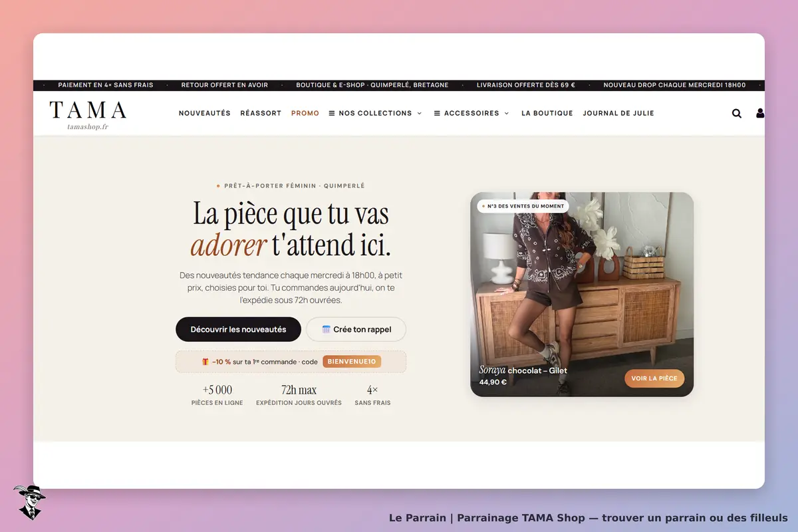Click the gift icon in promo banner
This screenshot has width=798, height=532.
coord(205,362)
